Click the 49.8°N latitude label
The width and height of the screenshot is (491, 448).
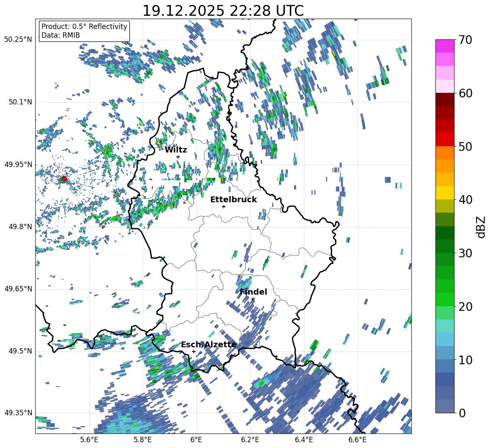tap(20, 227)
